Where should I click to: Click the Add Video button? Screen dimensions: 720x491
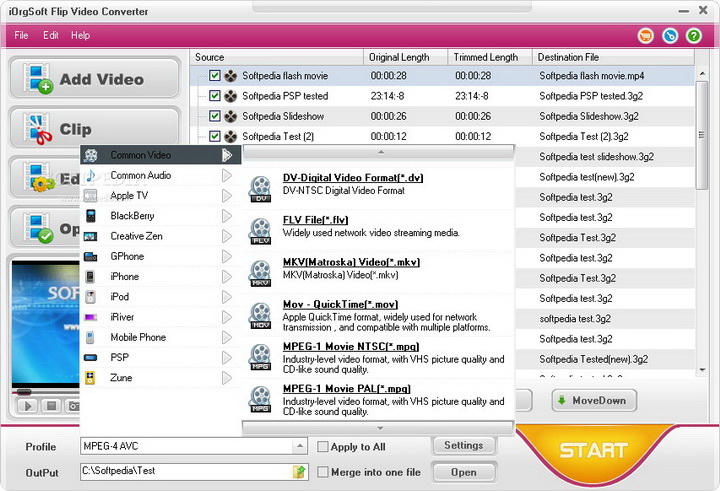[x=95, y=78]
